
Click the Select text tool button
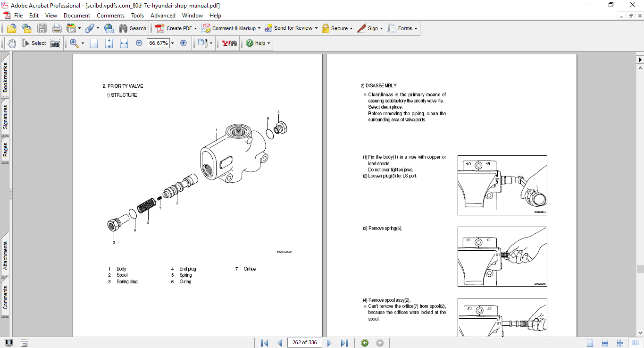[x=33, y=43]
